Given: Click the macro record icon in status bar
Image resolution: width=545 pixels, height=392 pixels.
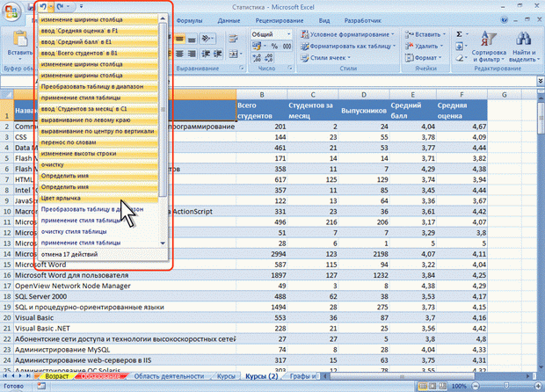Looking at the screenshot, I should 41,386.
